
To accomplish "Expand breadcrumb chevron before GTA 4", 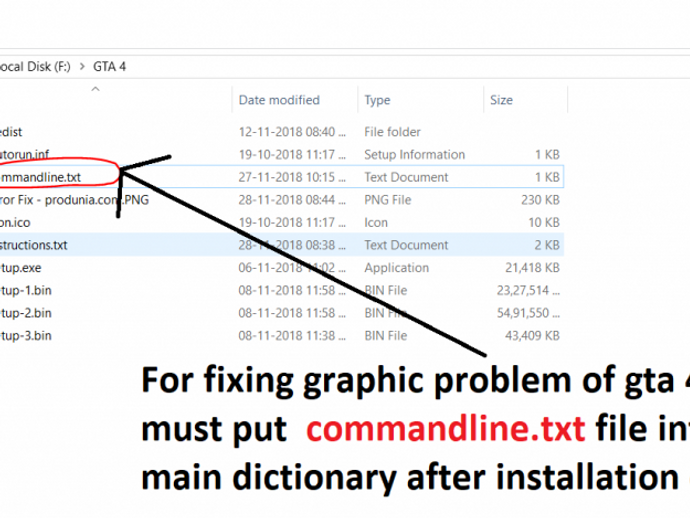I will [x=82, y=66].
